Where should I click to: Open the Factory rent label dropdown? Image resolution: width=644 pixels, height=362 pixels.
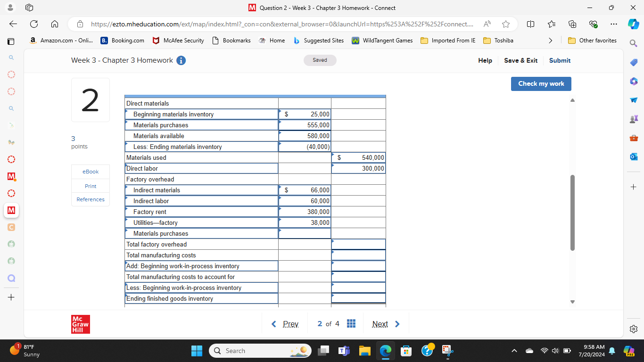click(202, 212)
